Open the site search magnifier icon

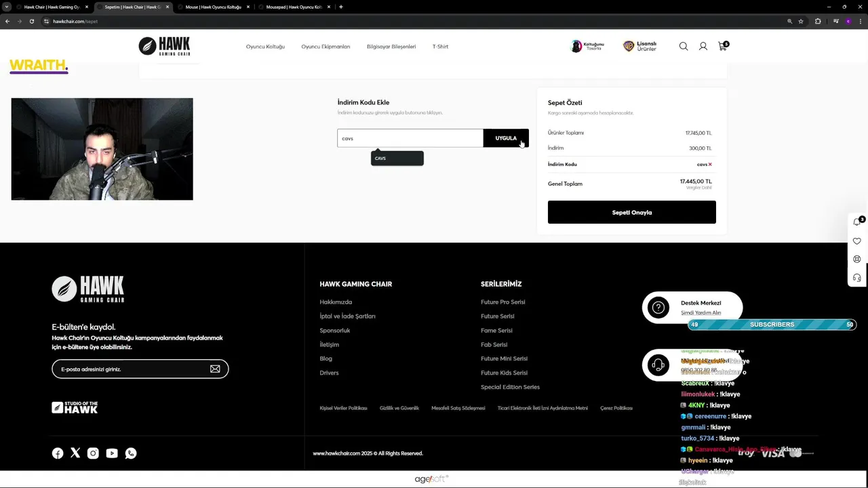pyautogui.click(x=684, y=46)
